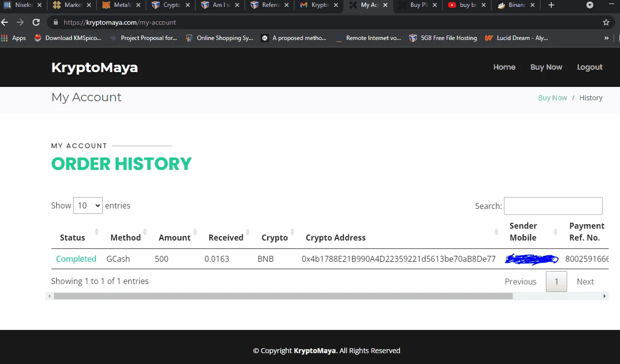Click the 0x4b1788E21B990A4D crypto address cell
This screenshot has height=364, width=620.
tap(399, 259)
